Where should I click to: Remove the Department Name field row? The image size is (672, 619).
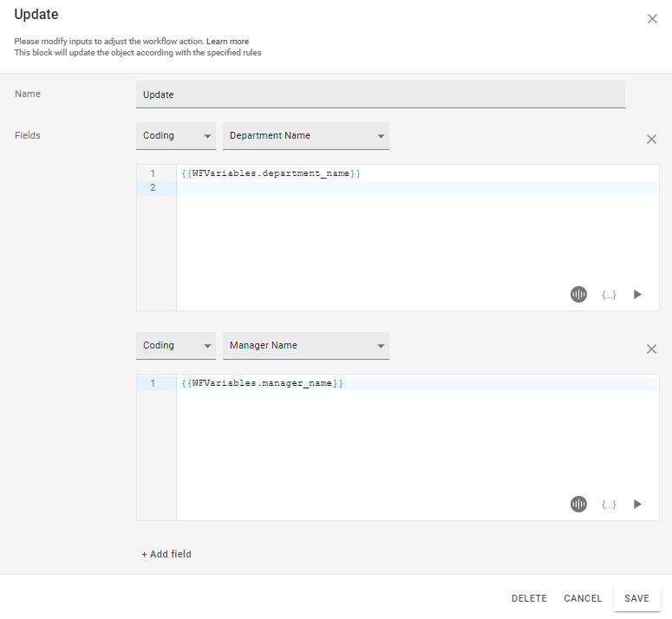coord(651,139)
